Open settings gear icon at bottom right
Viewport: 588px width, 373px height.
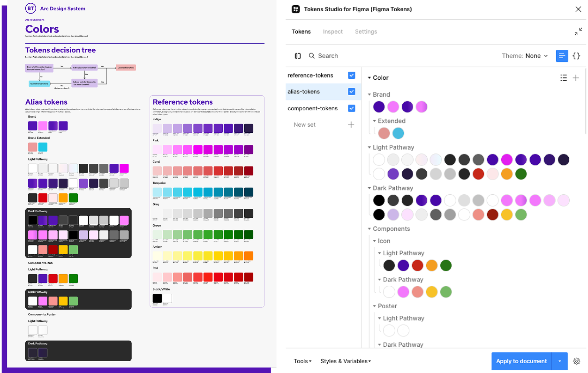577,361
